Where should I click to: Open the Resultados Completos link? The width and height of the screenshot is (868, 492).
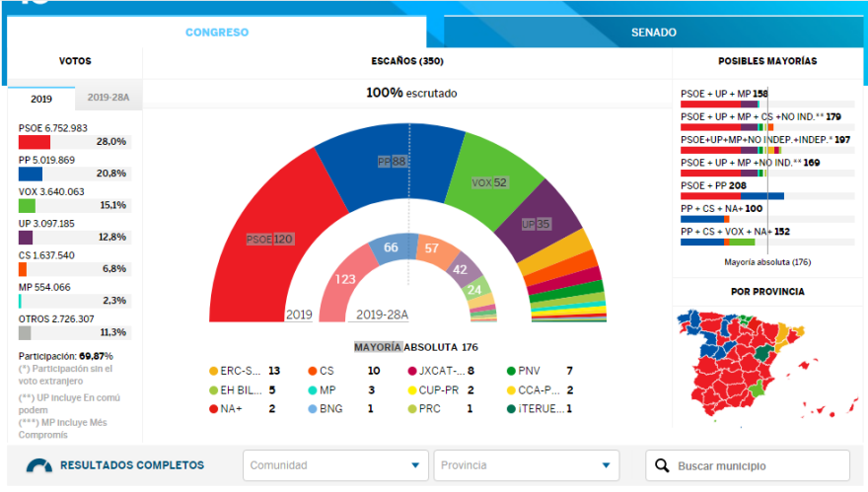[x=132, y=465]
